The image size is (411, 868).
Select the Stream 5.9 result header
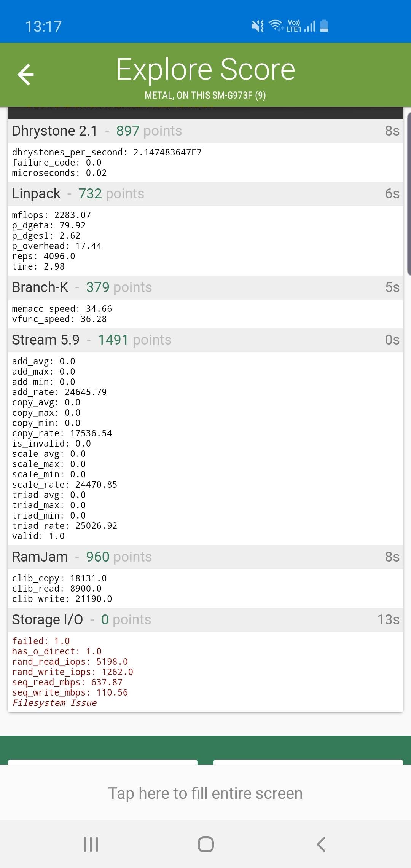pyautogui.click(x=205, y=340)
